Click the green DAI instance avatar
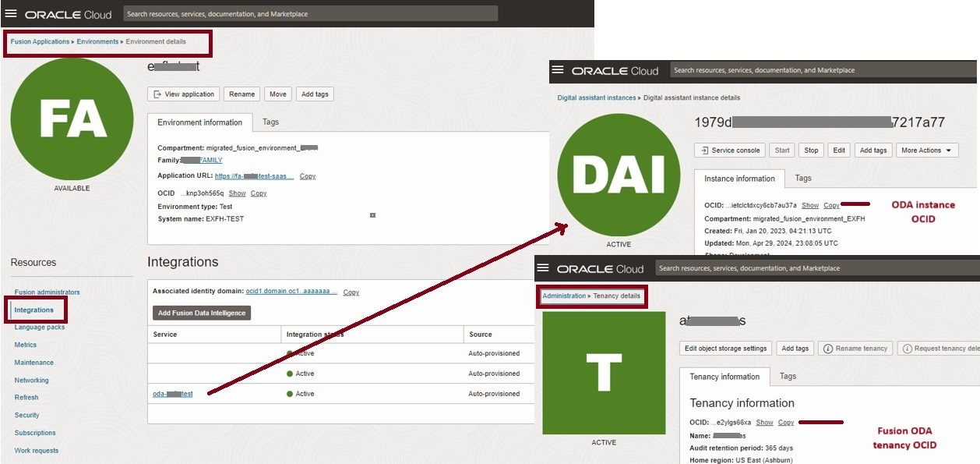The height and width of the screenshot is (464, 980). (619, 175)
